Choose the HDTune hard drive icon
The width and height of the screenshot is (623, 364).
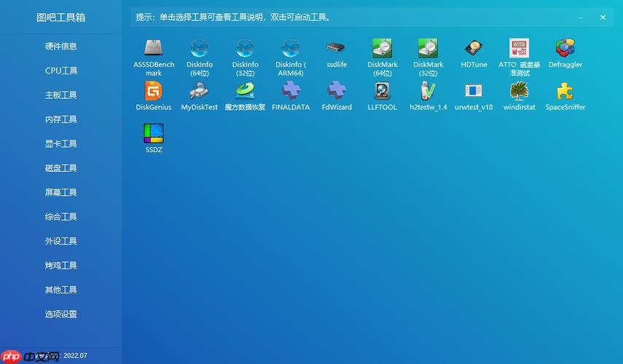(474, 48)
